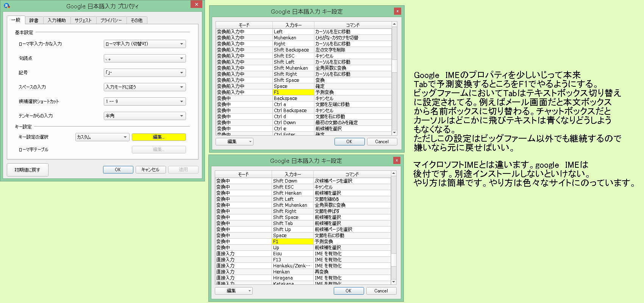Select the F13 key cell
This screenshot has width=644, height=303.
pos(293,260)
